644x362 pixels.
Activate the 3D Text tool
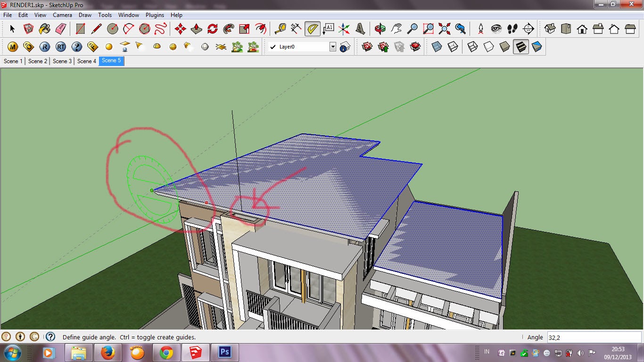click(360, 29)
